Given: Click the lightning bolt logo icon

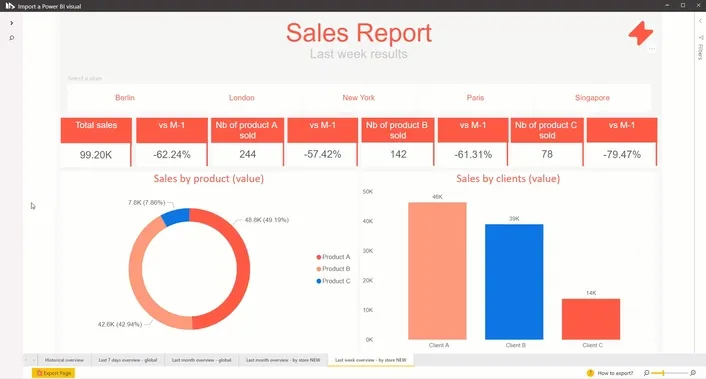Looking at the screenshot, I should click(641, 33).
